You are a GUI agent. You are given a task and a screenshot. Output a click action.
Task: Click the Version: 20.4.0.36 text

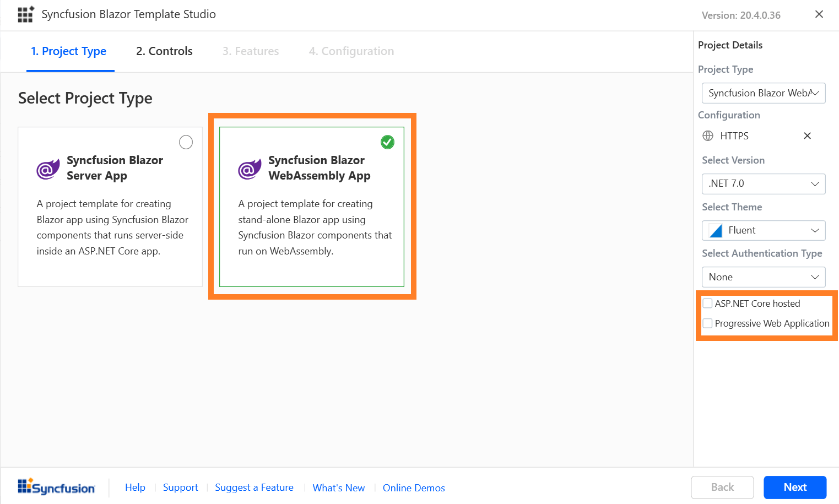741,15
